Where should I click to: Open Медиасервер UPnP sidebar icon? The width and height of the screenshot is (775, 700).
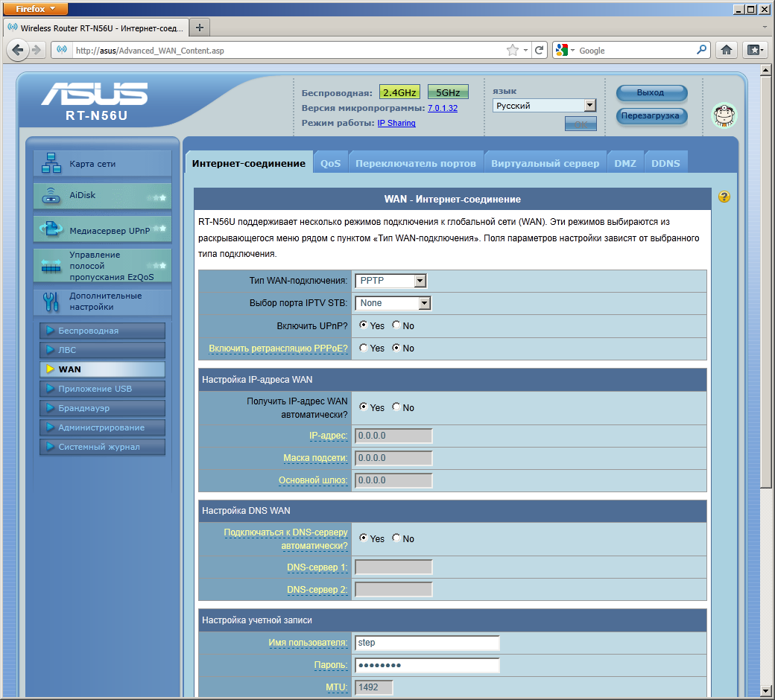click(x=51, y=228)
